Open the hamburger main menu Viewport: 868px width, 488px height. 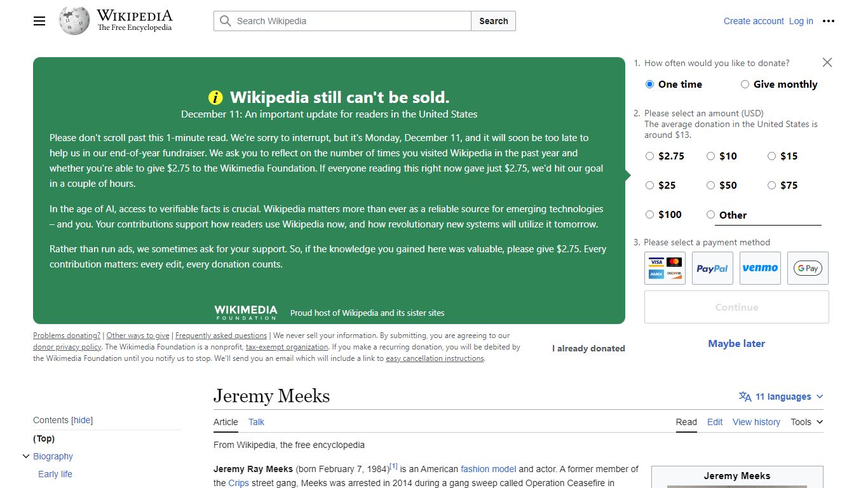click(39, 21)
